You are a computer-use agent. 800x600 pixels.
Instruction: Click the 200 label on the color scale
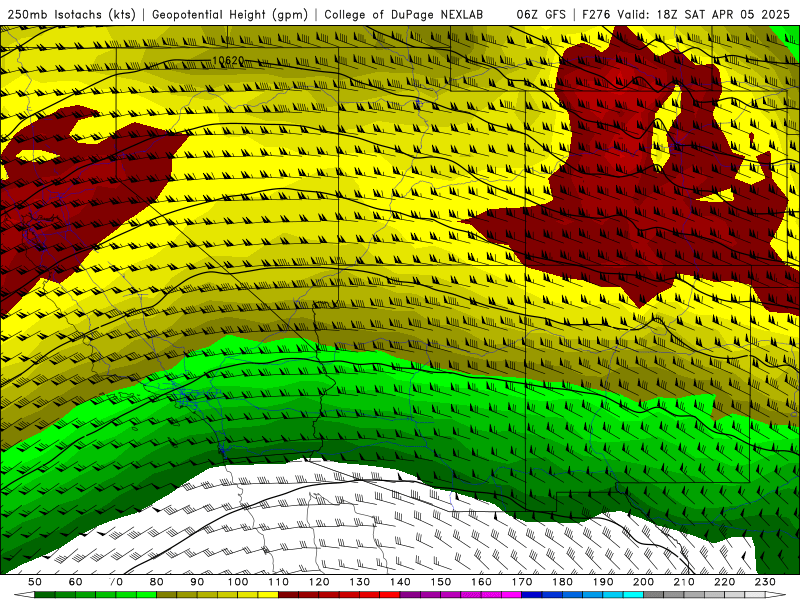[x=643, y=582]
